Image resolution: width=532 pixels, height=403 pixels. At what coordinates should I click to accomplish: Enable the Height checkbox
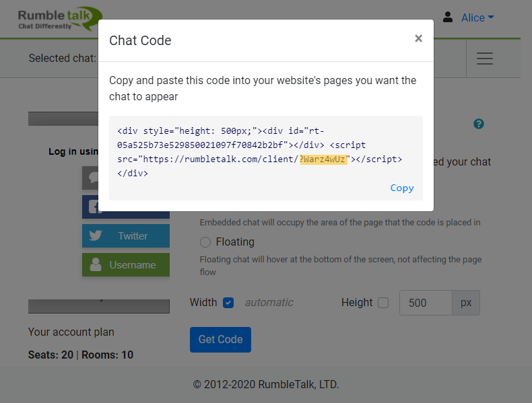pyautogui.click(x=383, y=303)
